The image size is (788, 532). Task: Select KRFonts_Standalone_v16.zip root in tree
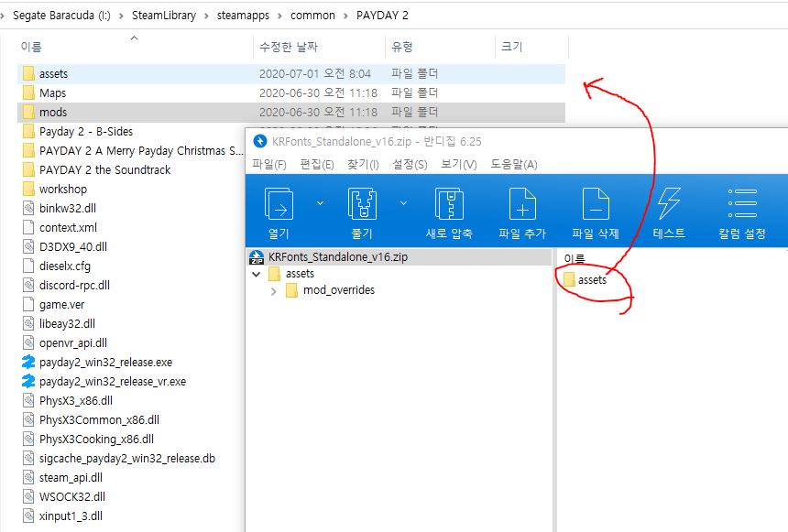tap(338, 257)
